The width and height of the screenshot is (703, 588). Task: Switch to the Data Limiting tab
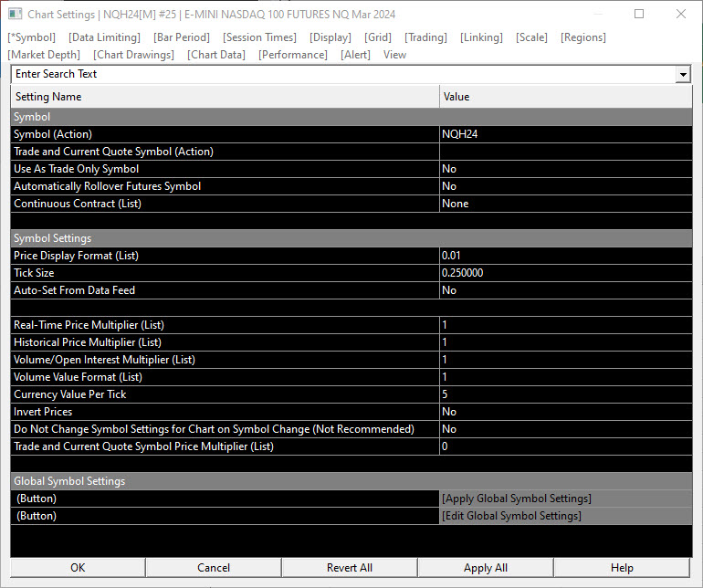click(105, 37)
